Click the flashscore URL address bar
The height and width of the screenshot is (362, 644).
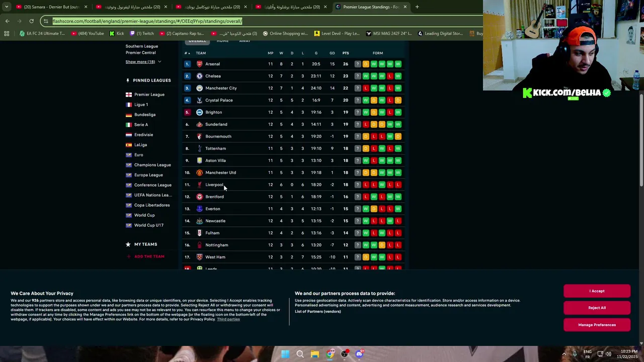(262, 21)
